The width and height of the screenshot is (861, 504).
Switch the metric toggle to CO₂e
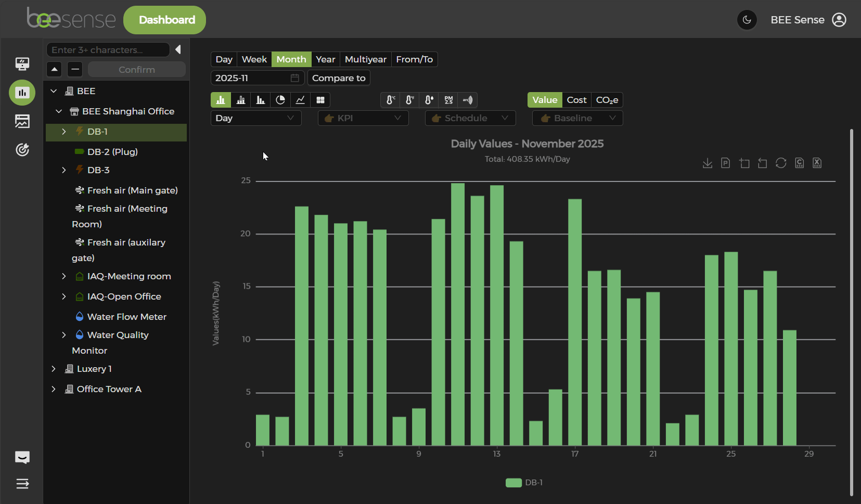pos(607,100)
